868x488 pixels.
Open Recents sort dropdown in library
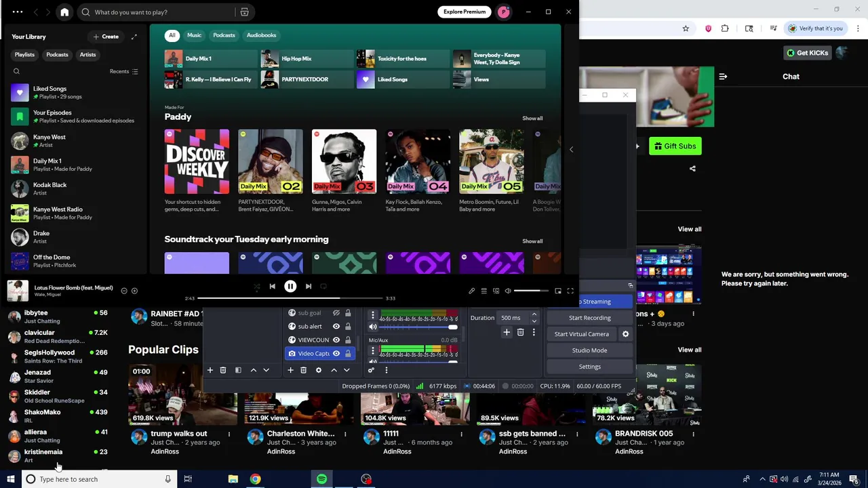(124, 71)
